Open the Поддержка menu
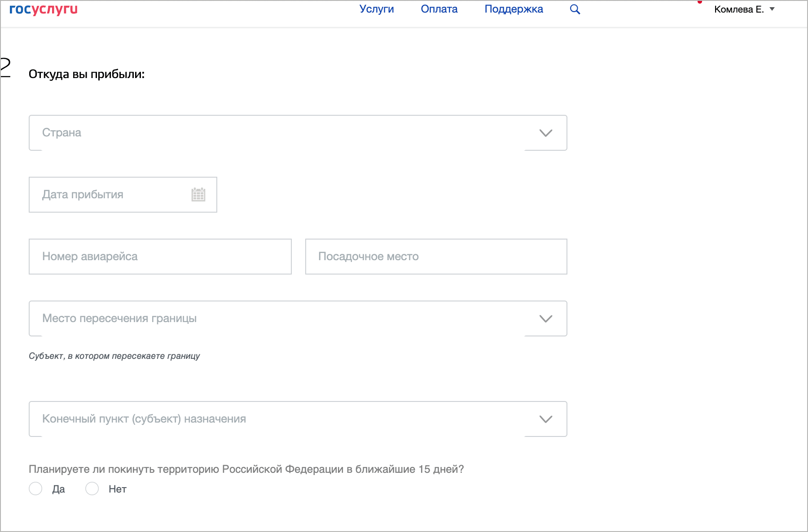The height and width of the screenshot is (532, 808). (514, 9)
